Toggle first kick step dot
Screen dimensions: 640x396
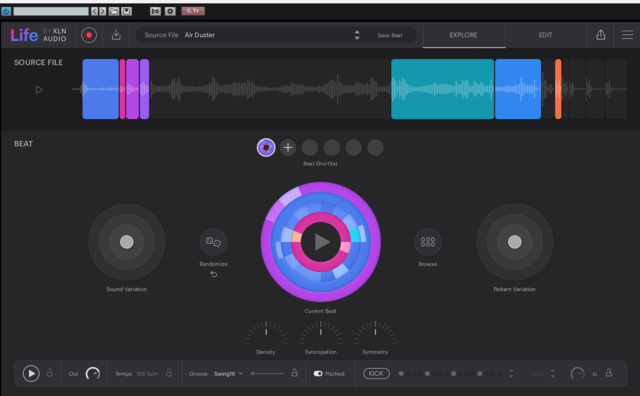(x=401, y=374)
